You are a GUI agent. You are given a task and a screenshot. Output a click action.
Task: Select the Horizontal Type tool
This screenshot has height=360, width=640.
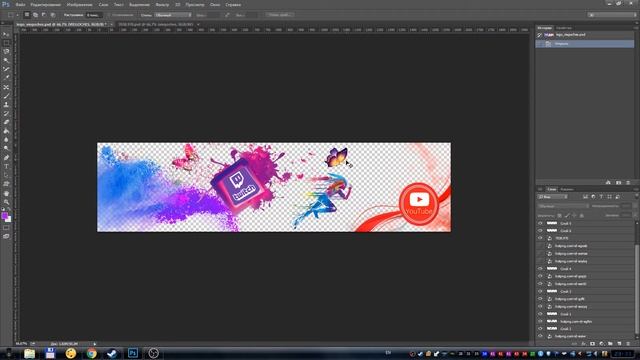coord(6,166)
